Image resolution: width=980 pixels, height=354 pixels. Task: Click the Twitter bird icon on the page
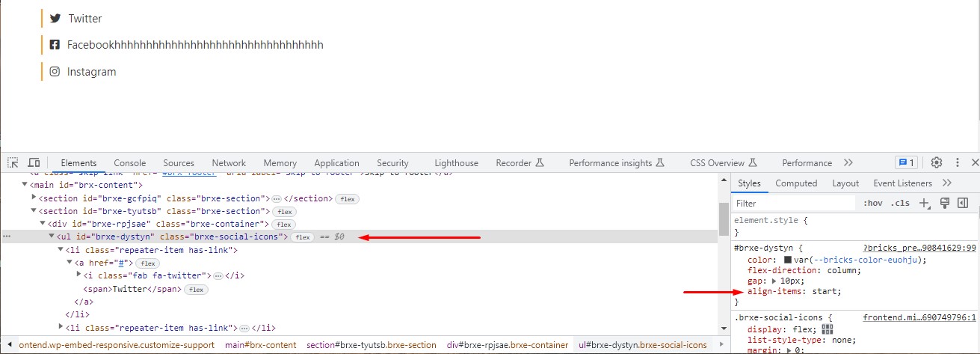click(55, 18)
